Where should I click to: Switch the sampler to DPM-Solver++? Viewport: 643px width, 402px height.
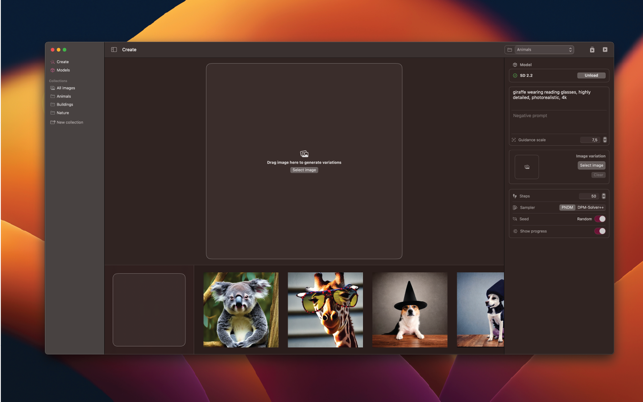[x=591, y=208]
